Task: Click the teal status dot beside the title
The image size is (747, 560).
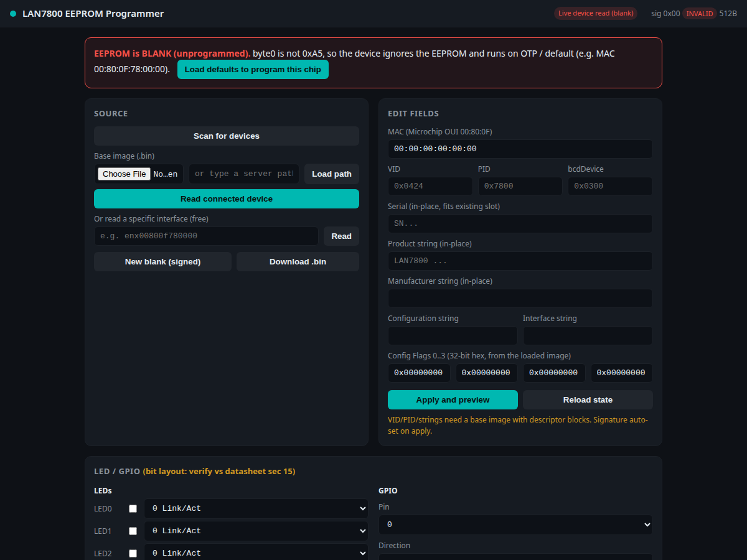Action: (x=13, y=14)
